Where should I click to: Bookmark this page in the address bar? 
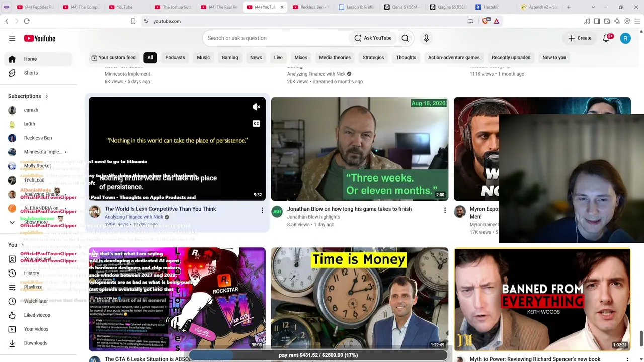[x=133, y=21]
